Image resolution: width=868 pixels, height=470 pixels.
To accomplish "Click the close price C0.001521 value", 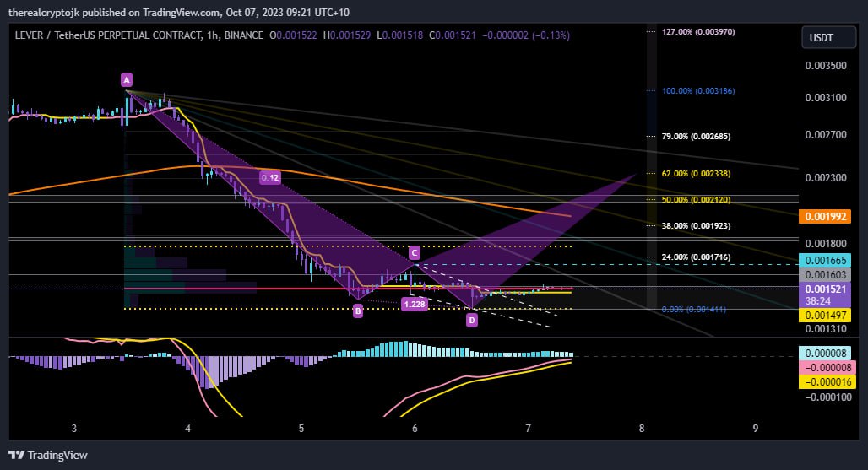I will pos(453,35).
